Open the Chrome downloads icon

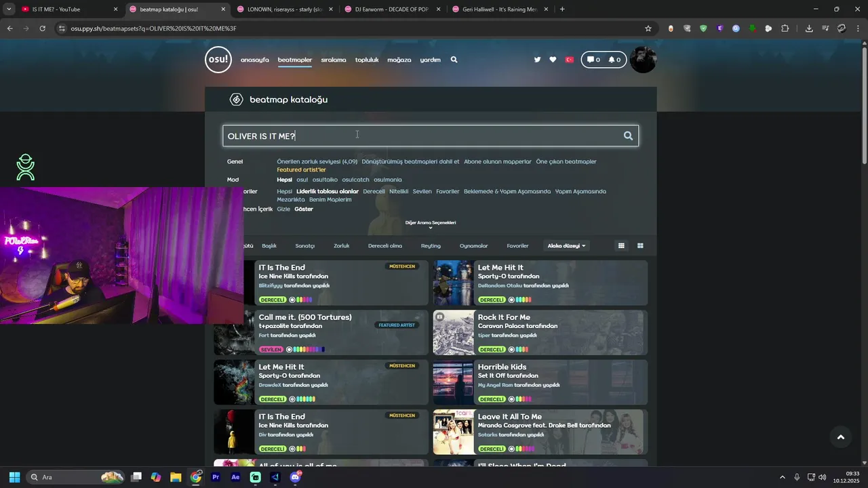(x=809, y=28)
